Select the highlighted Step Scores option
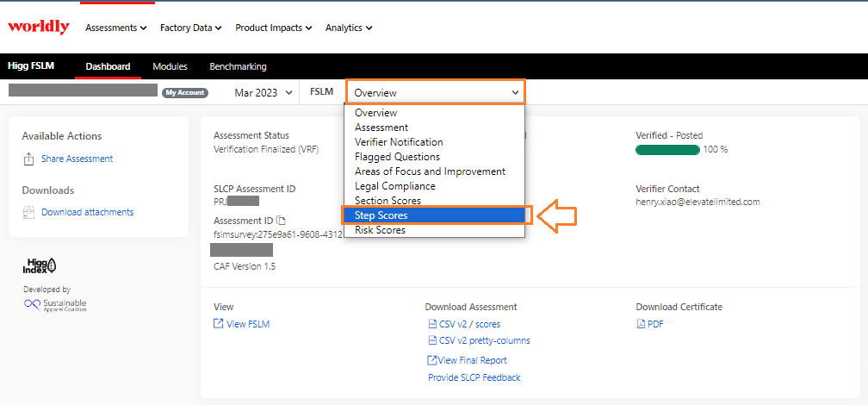 434,215
